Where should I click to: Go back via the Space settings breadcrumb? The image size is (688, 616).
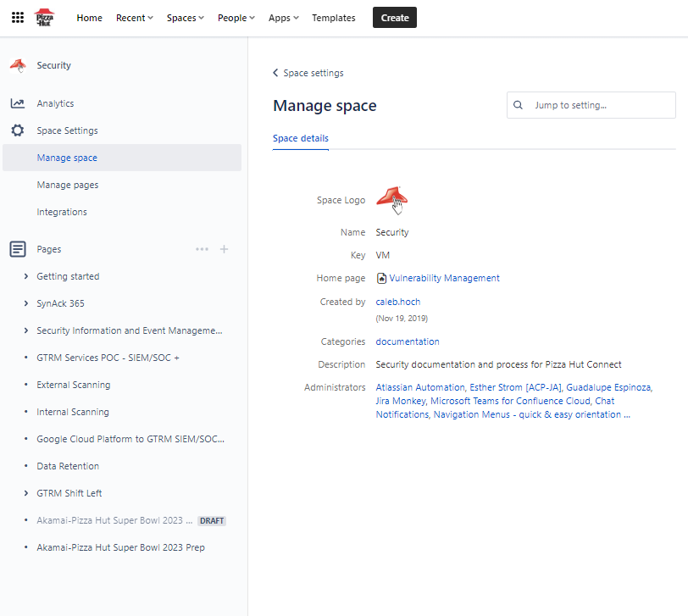(308, 73)
